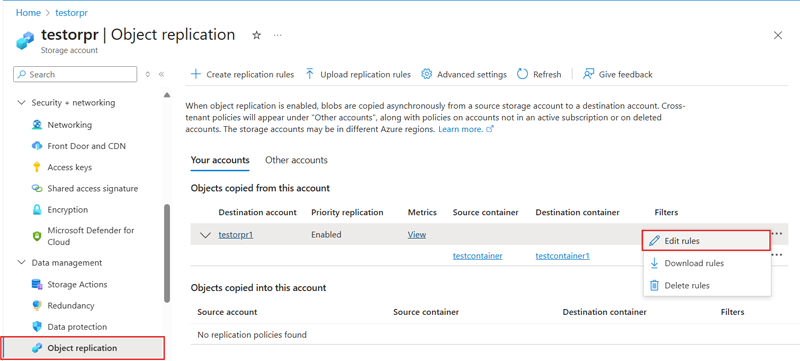The width and height of the screenshot is (800, 361).
Task: Click the sidebar Search field
Action: (75, 74)
